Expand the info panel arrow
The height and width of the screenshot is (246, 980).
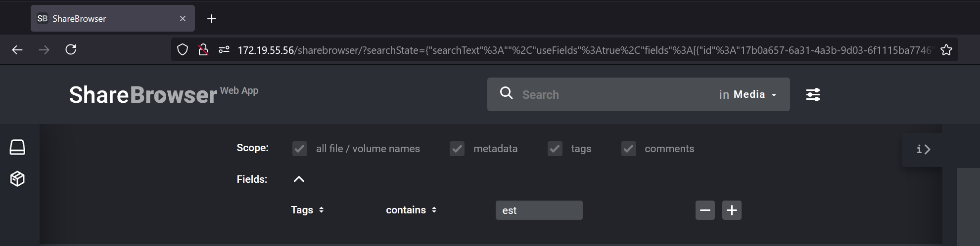(923, 149)
